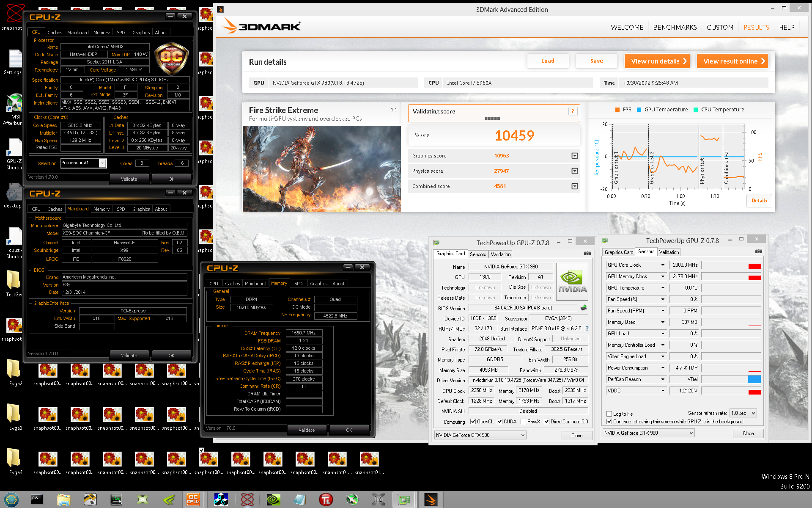812x508 pixels.
Task: Click the GPU-Z screenshot camera icon
Action: pyautogui.click(x=587, y=254)
